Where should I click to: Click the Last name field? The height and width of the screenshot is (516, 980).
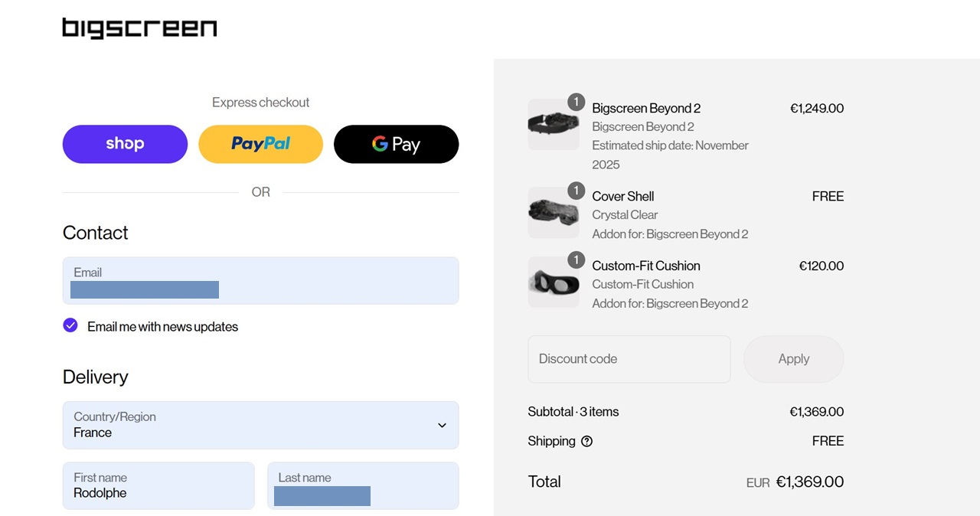point(363,485)
